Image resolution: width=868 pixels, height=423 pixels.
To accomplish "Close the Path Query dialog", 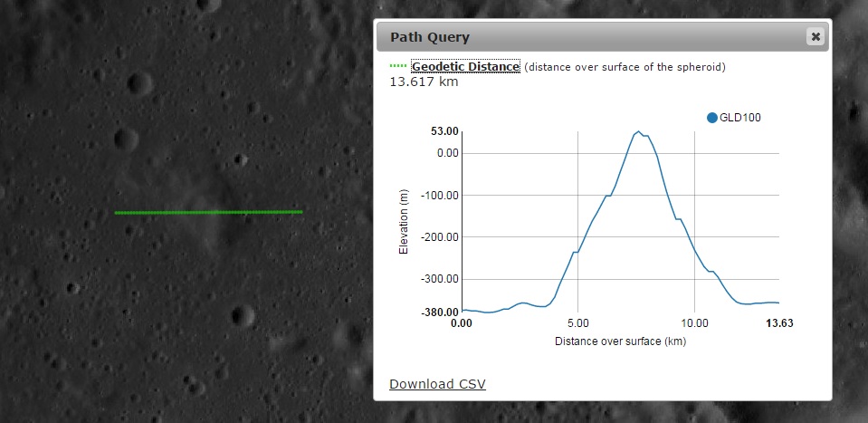I will [x=816, y=37].
